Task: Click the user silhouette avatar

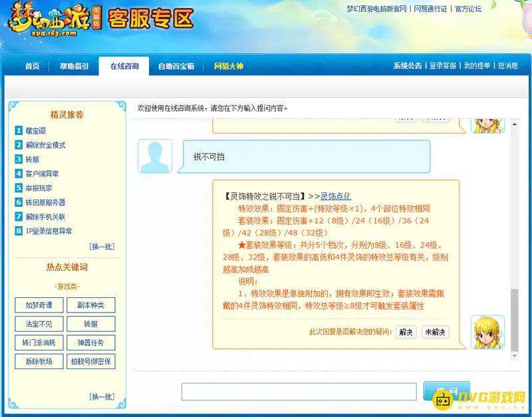Action: 155,156
